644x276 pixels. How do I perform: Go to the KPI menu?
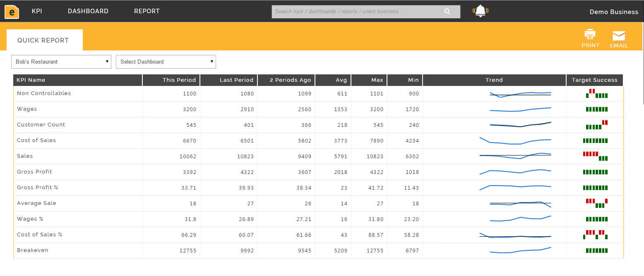click(x=37, y=11)
